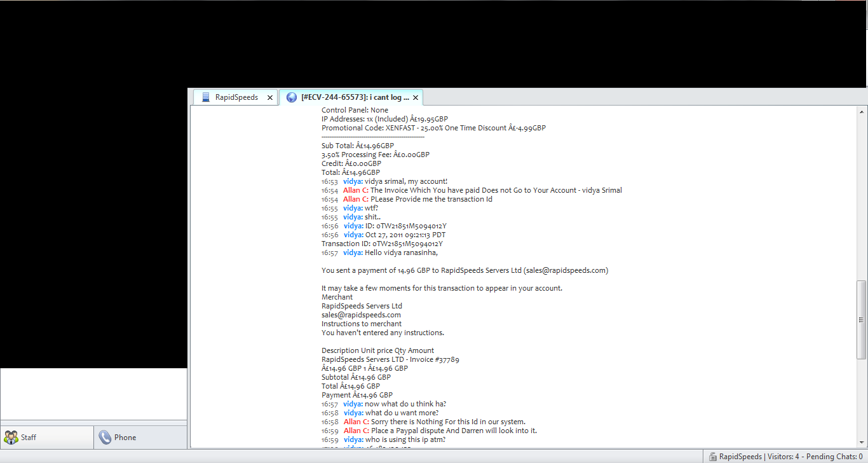Open the Staff panel
Screen dimensions: 868x463
pyautogui.click(x=47, y=438)
